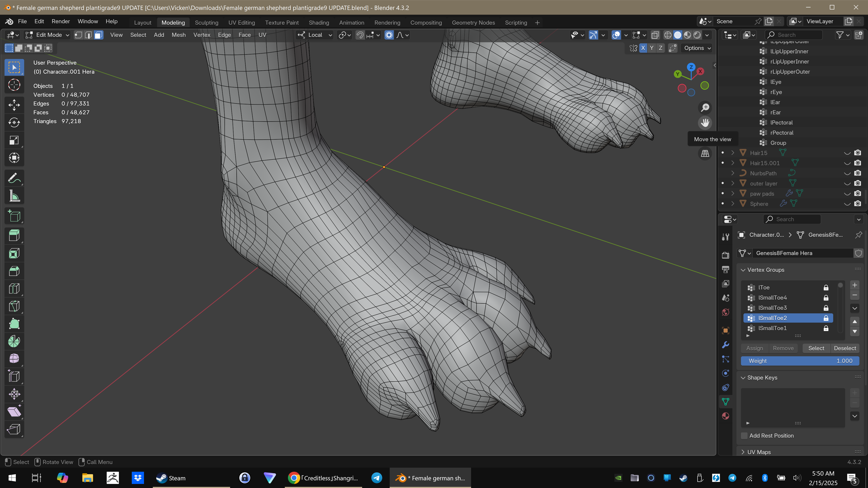Open Steam from the Windows taskbar

[x=171, y=478]
